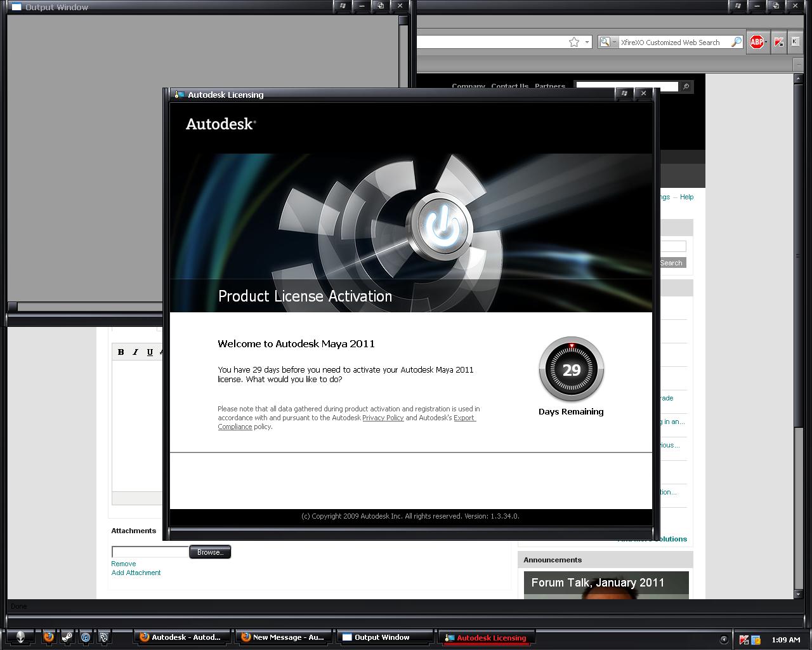Select the Contact Us menu item
The height and width of the screenshot is (650, 812).
point(509,86)
